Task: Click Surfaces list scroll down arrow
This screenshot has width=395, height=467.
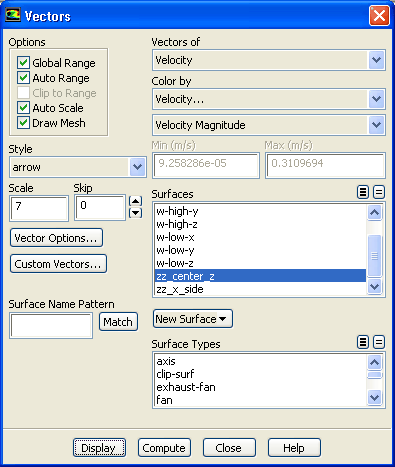Action: coord(375,286)
